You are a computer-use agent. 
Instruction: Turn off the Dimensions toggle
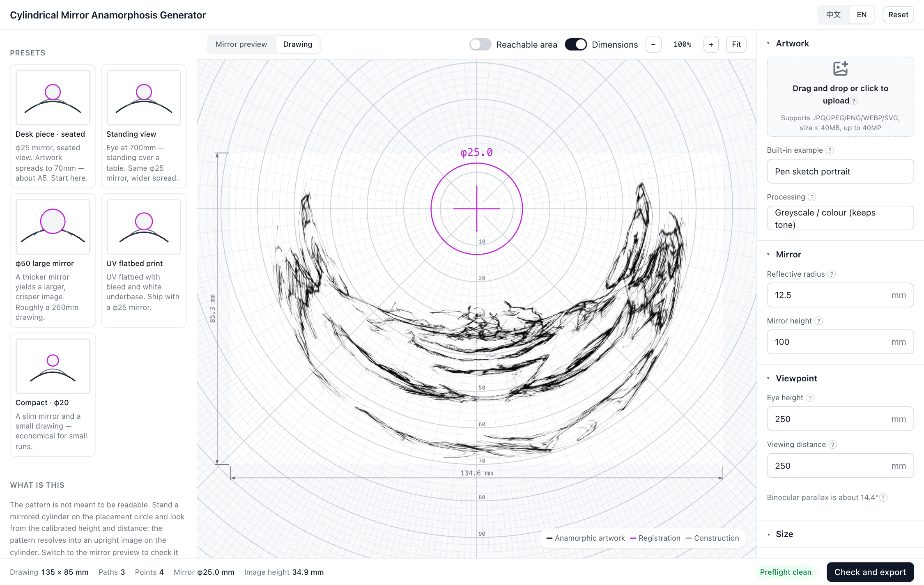click(575, 44)
